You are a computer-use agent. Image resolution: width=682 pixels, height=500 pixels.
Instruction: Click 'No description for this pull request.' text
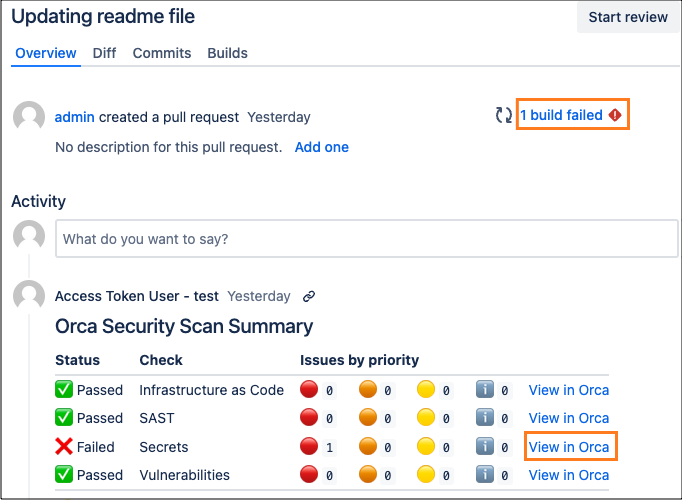pos(169,147)
